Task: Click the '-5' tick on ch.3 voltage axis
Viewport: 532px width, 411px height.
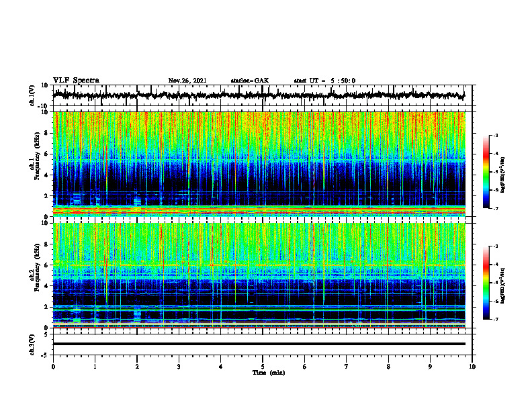Action: [45, 355]
